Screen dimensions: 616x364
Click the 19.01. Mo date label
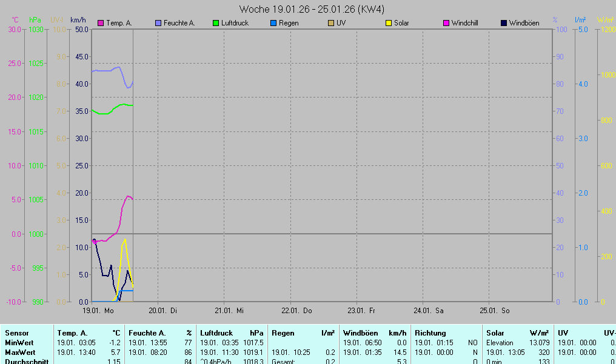(x=98, y=311)
